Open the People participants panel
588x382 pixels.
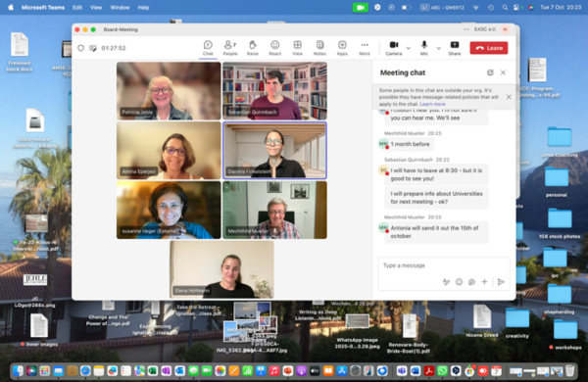point(230,48)
